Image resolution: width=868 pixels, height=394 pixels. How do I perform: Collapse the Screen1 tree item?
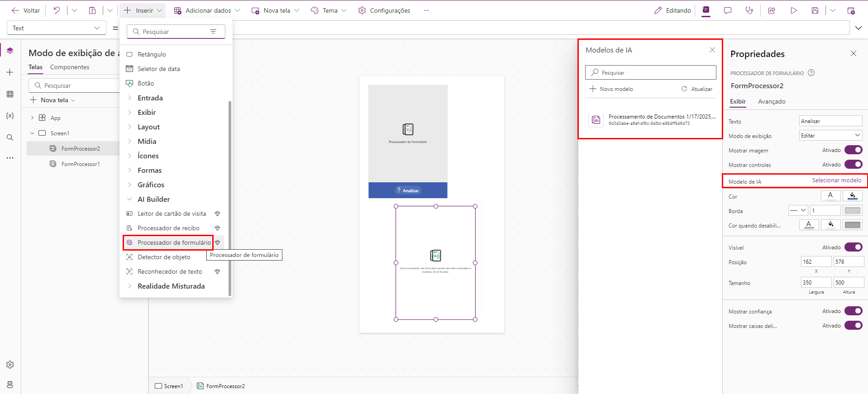[32, 133]
